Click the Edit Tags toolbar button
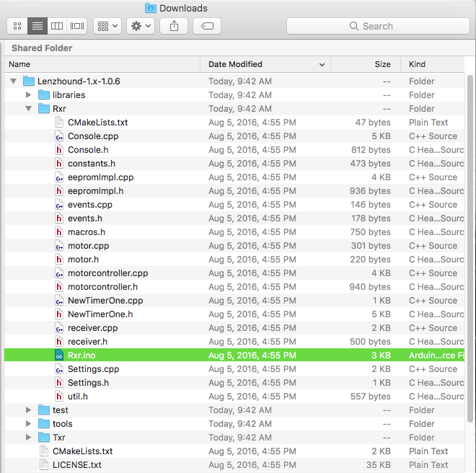The image size is (476, 473). 207,26
